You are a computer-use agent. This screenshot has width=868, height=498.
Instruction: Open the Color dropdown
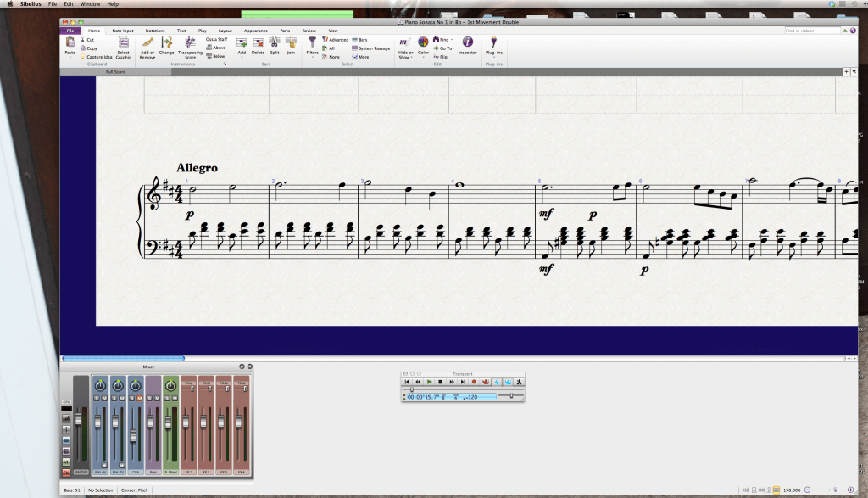click(423, 57)
